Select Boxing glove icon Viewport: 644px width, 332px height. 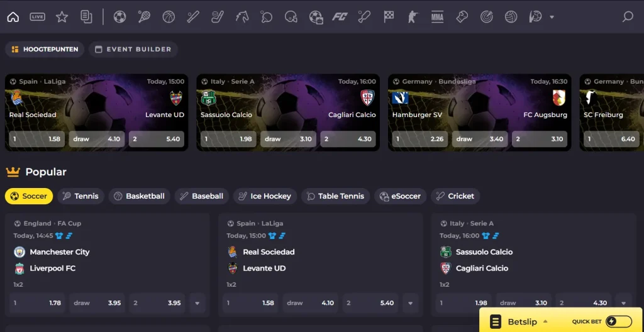coord(462,17)
